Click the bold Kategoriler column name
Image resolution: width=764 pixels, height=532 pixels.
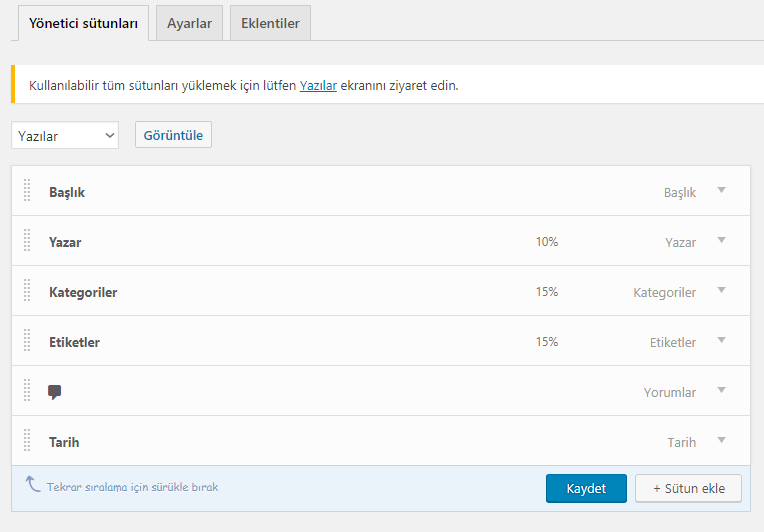(83, 292)
